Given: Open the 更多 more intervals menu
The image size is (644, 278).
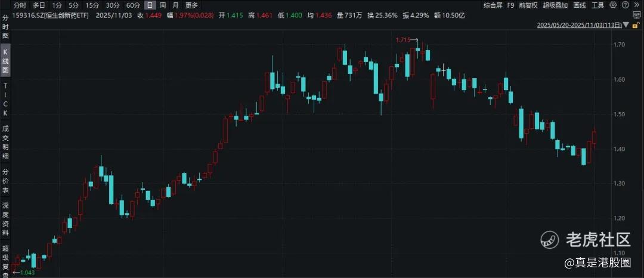Looking at the screenshot, I should pyautogui.click(x=191, y=5).
